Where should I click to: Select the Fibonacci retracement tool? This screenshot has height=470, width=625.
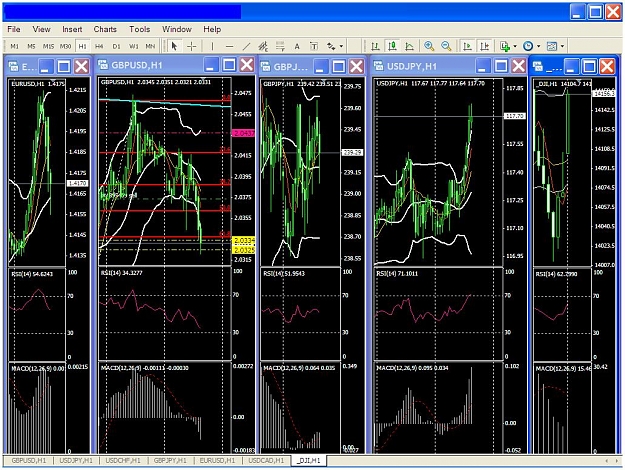coord(280,46)
